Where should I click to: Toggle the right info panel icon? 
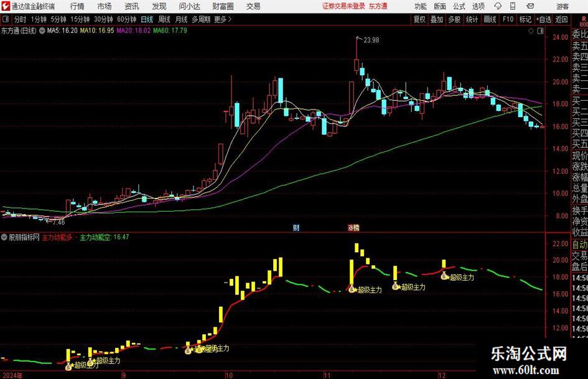click(540, 31)
